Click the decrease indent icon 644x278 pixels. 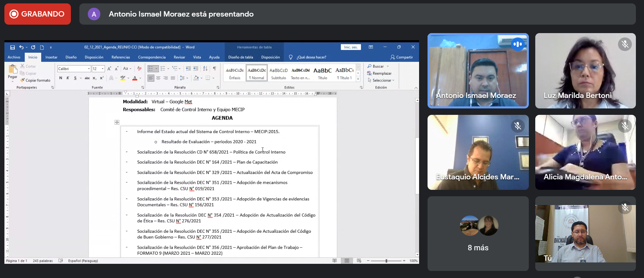[x=188, y=69]
